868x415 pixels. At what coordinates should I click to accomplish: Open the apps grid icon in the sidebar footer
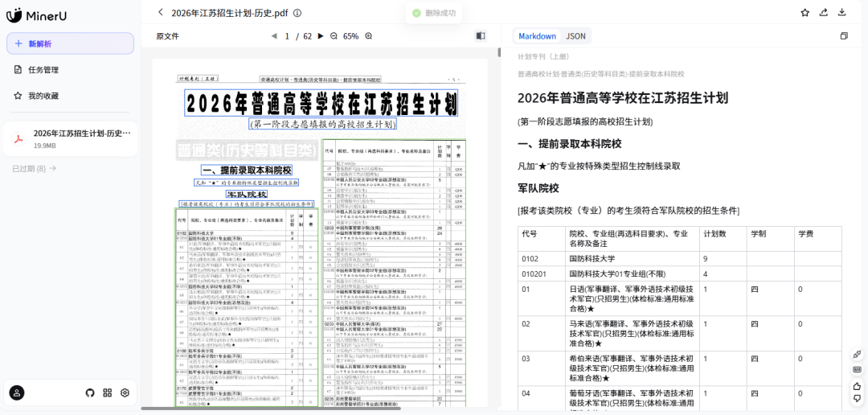tap(108, 392)
